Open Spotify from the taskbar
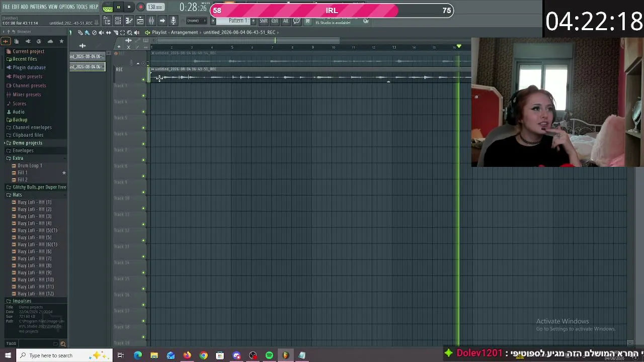 (x=269, y=355)
